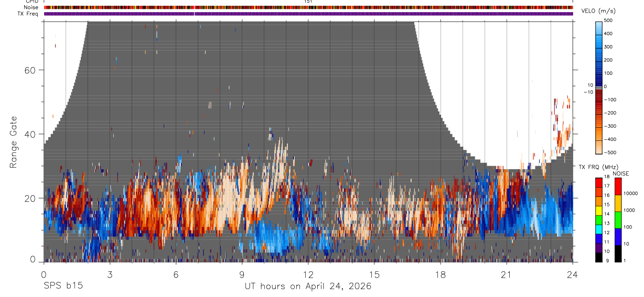Image resolution: width=644 pixels, height=297 pixels.
Task: Click the velocity scale value −200
Action: (609, 113)
